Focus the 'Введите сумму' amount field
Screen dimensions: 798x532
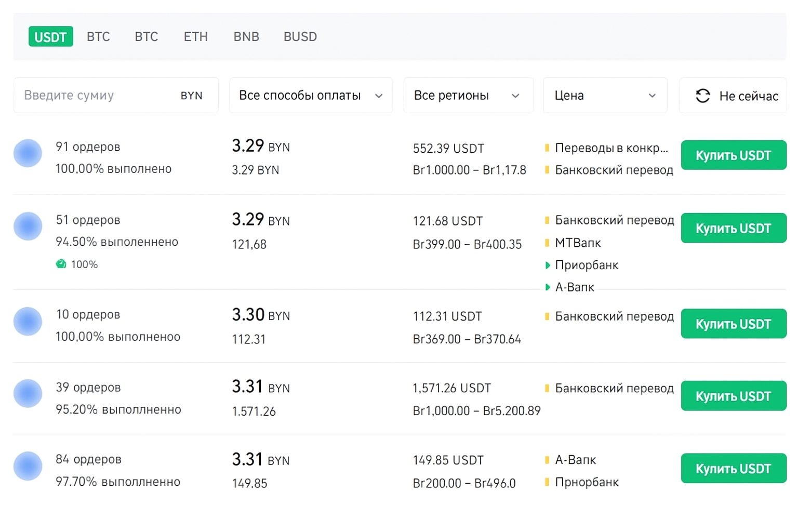click(116, 95)
